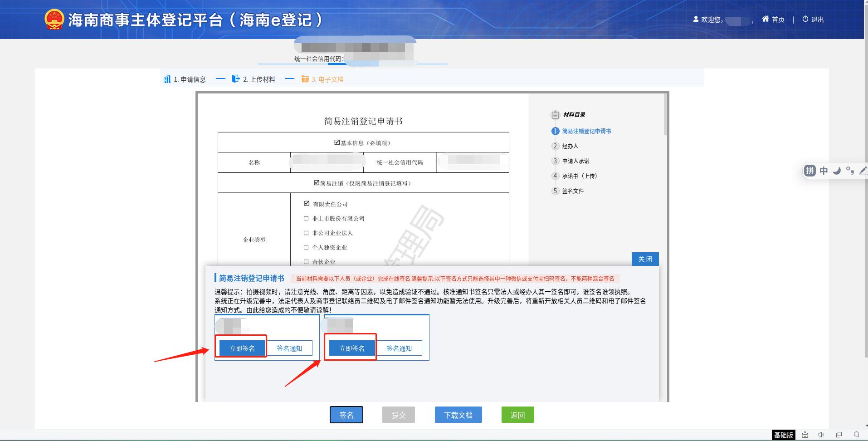868x441 pixels.
Task: Click the 下载文档 download button
Action: click(x=458, y=415)
